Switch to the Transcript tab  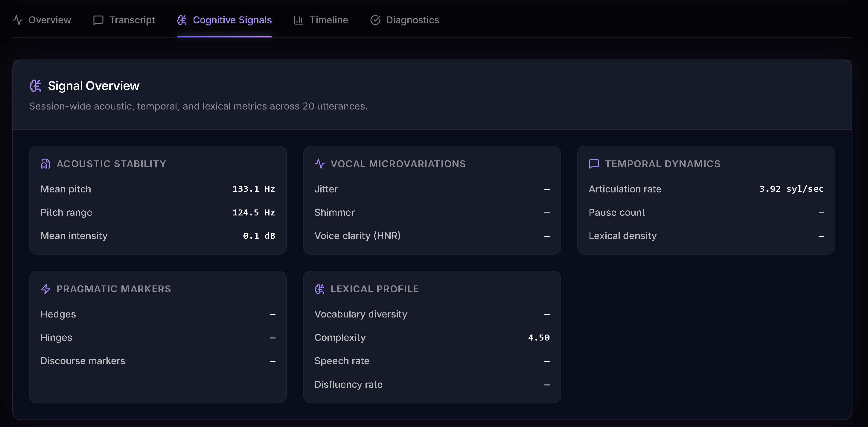[132, 20]
